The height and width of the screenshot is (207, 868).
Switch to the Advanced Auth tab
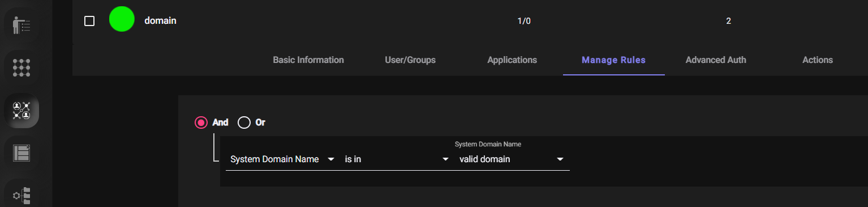tap(716, 60)
